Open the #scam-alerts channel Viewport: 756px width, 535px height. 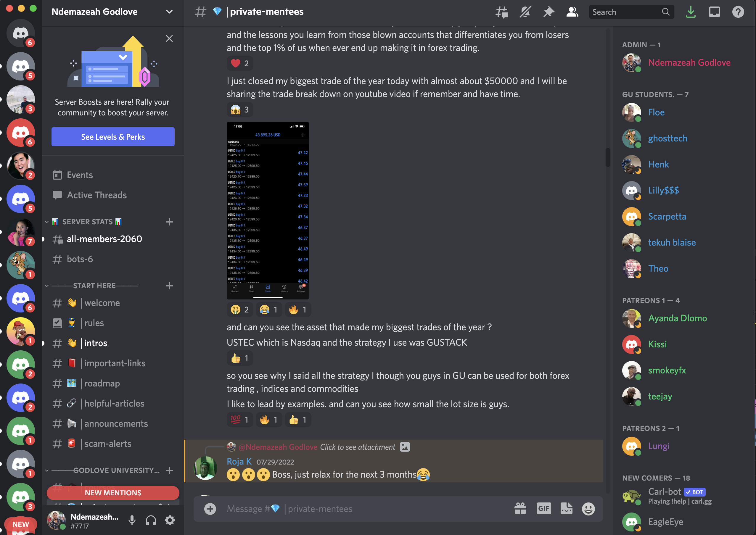click(x=108, y=443)
